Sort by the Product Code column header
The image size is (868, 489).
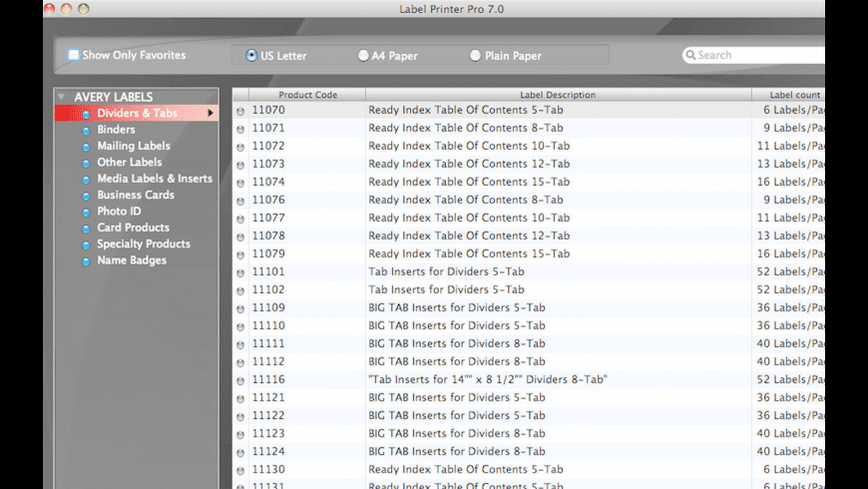click(x=307, y=95)
